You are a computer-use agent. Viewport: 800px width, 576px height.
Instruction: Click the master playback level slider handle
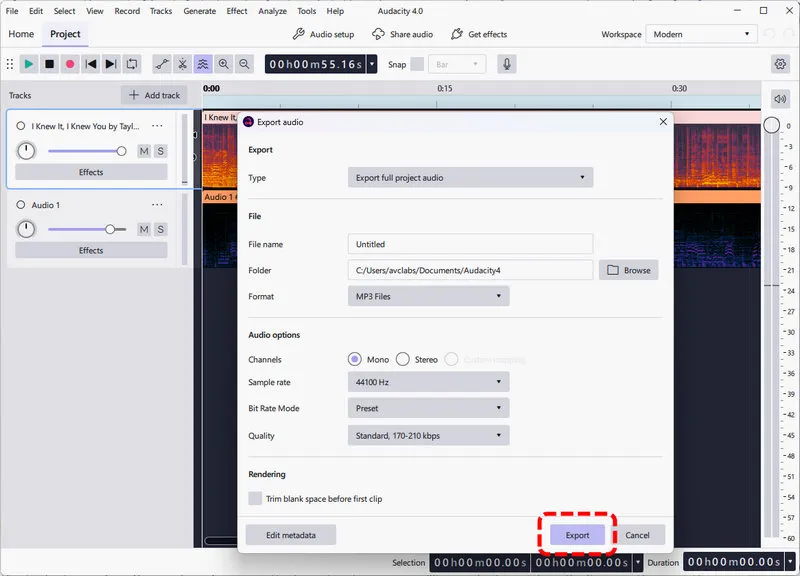click(771, 124)
